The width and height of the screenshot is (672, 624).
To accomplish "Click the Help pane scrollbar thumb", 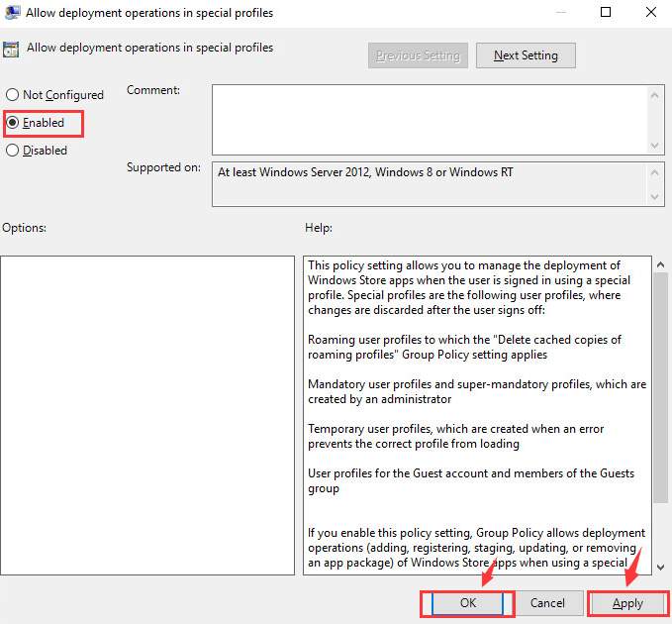I will coord(660,387).
